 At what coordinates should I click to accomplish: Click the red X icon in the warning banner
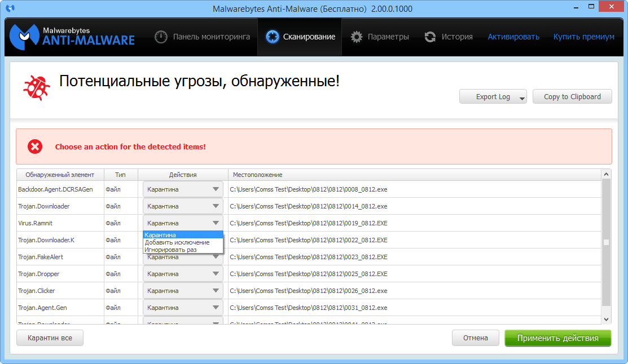pos(35,145)
